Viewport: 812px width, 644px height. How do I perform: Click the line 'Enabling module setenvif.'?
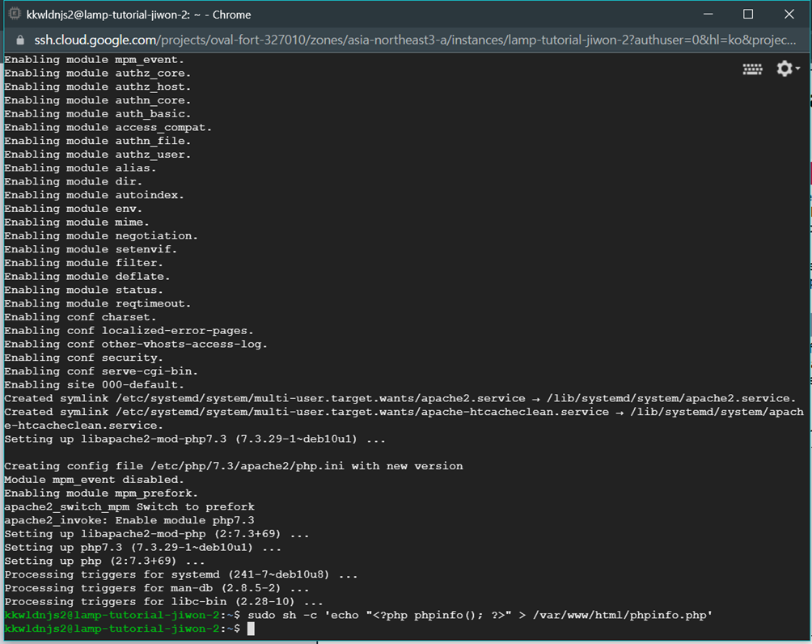coord(91,249)
